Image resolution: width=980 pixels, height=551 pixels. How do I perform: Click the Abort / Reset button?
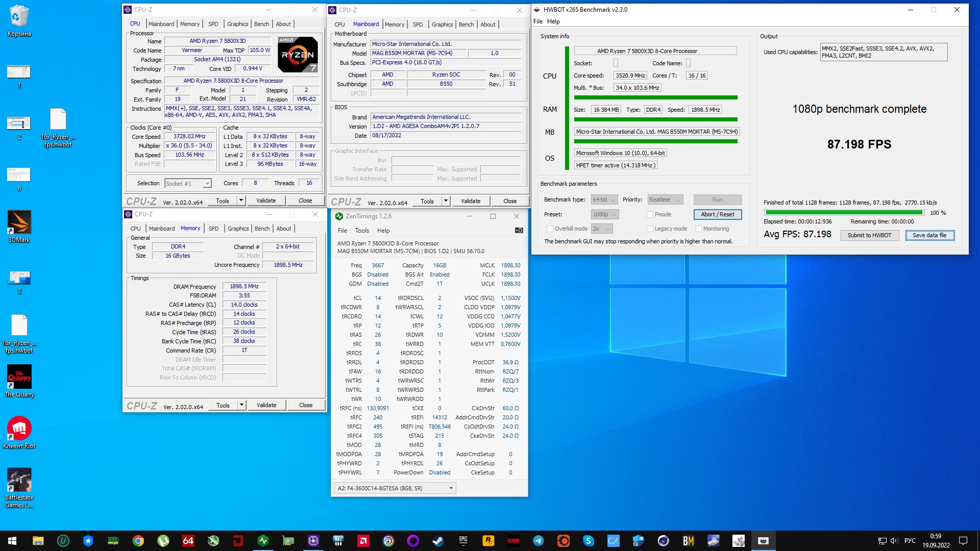pyautogui.click(x=717, y=214)
